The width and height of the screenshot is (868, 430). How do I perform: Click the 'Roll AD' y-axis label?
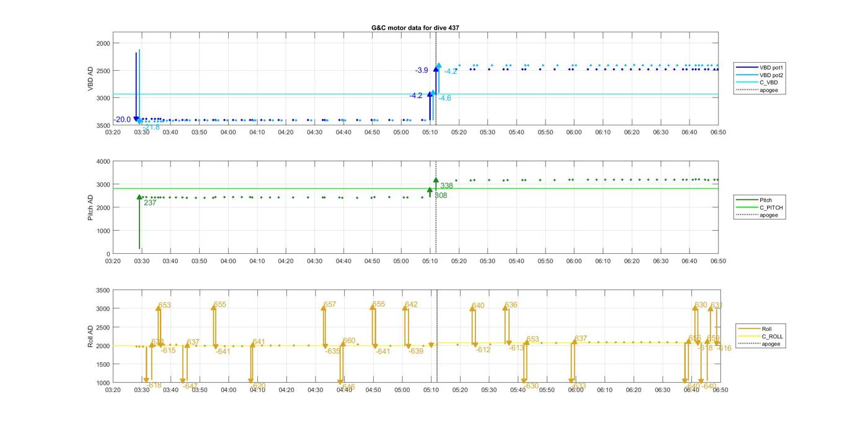[x=91, y=336]
